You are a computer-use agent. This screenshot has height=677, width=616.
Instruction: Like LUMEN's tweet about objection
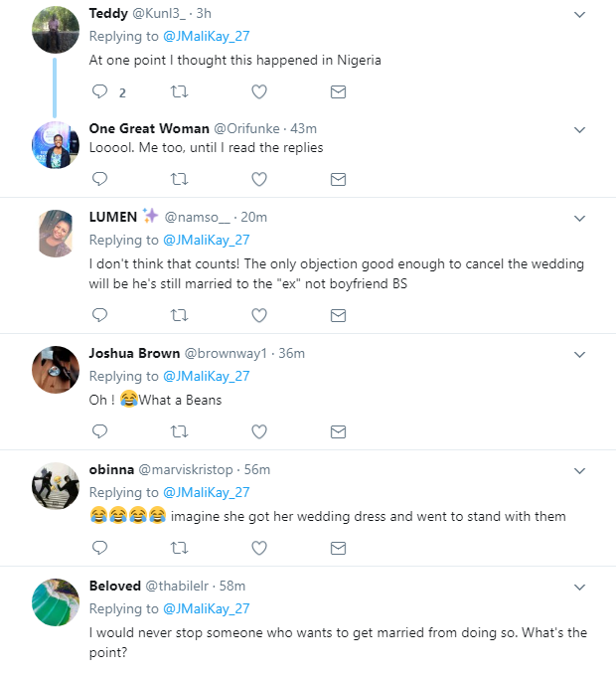tap(259, 315)
